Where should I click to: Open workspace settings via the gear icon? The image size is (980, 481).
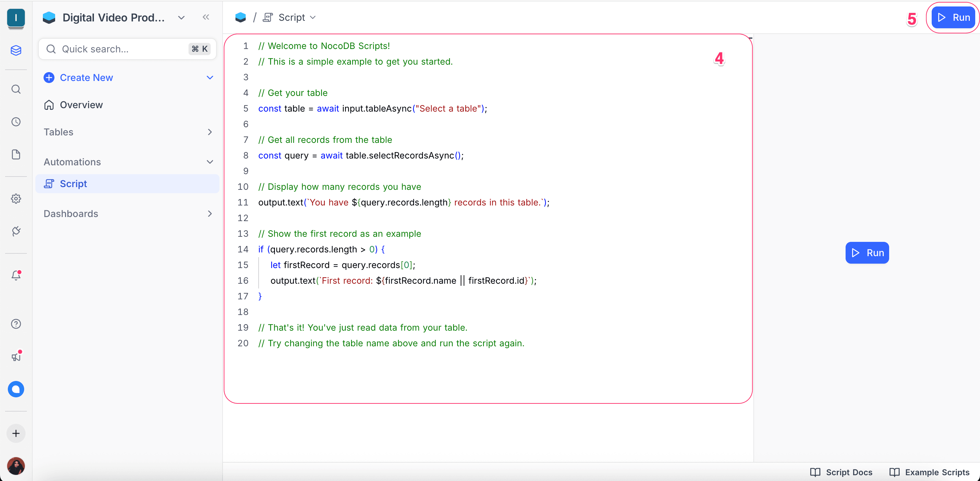pos(16,198)
